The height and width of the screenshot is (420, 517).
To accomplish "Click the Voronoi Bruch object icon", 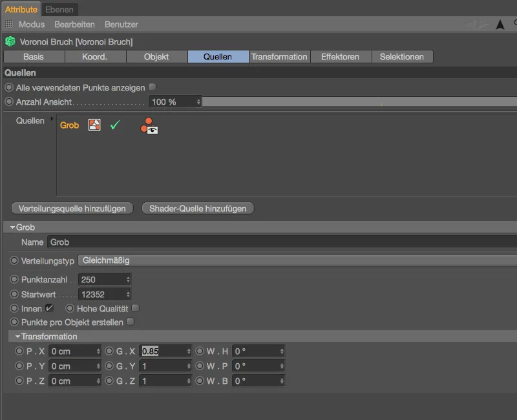I will point(10,41).
